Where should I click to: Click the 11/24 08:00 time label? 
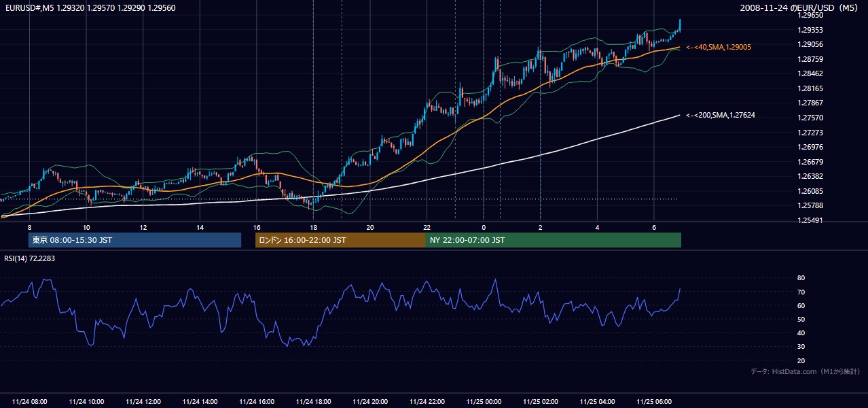[29, 402]
